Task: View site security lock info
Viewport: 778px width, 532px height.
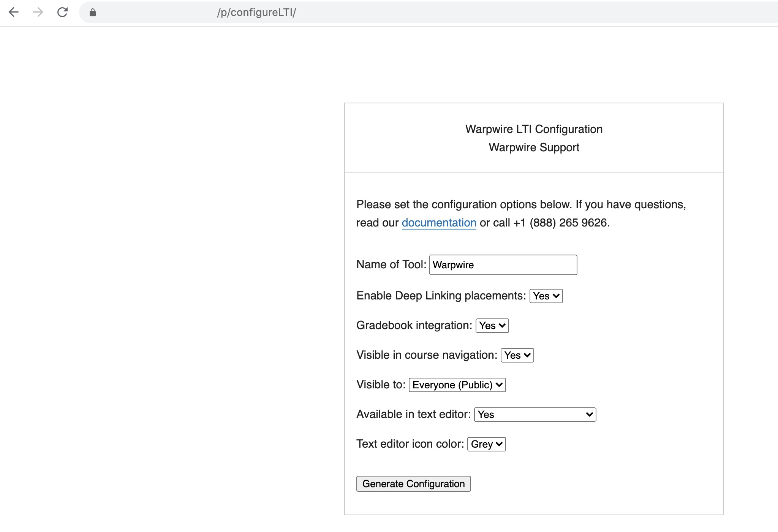Action: coord(93,13)
